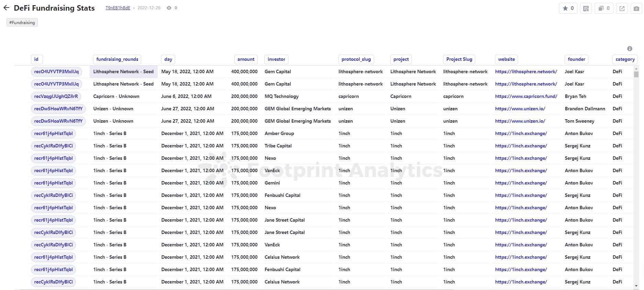Open author link T9nEB1hBdE
This screenshot has height=290, width=644.
tap(118, 8)
